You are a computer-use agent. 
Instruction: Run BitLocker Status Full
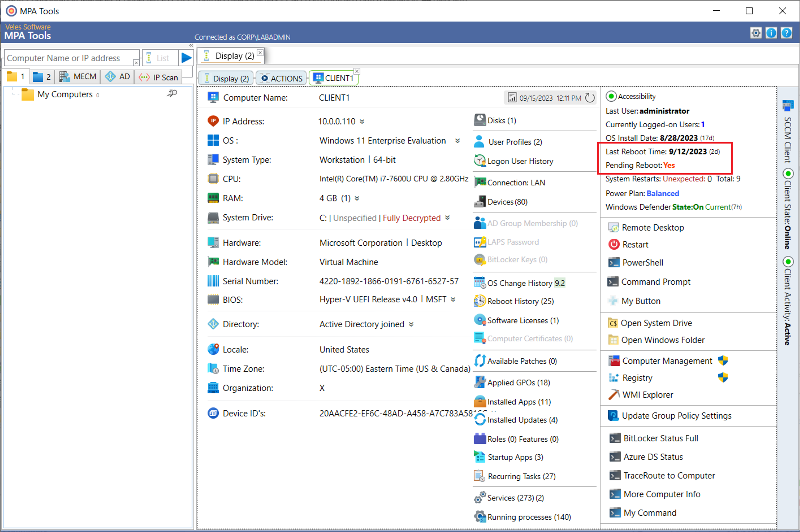click(x=654, y=438)
